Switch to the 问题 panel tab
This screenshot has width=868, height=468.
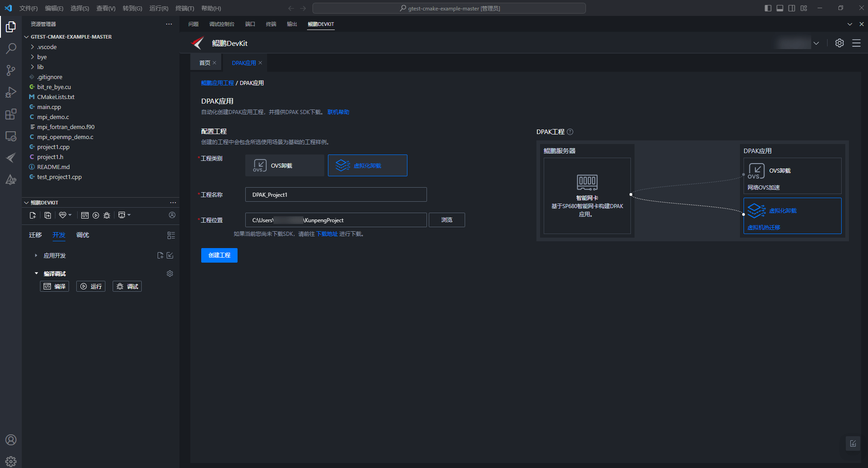click(193, 24)
